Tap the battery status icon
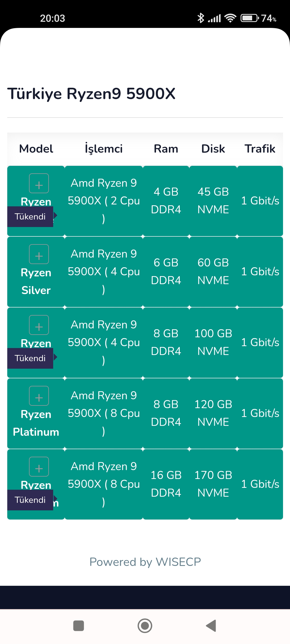Image resolution: width=290 pixels, height=644 pixels. click(x=249, y=18)
